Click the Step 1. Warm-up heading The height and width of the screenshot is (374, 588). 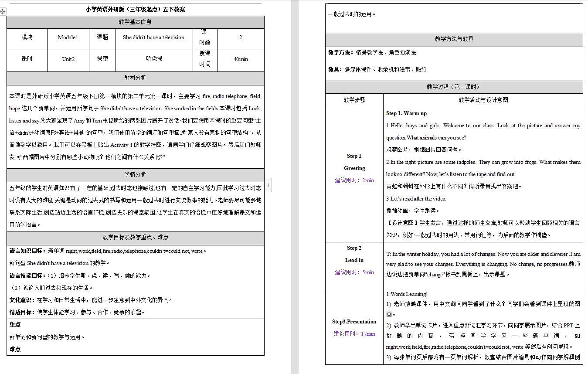[x=406, y=113]
